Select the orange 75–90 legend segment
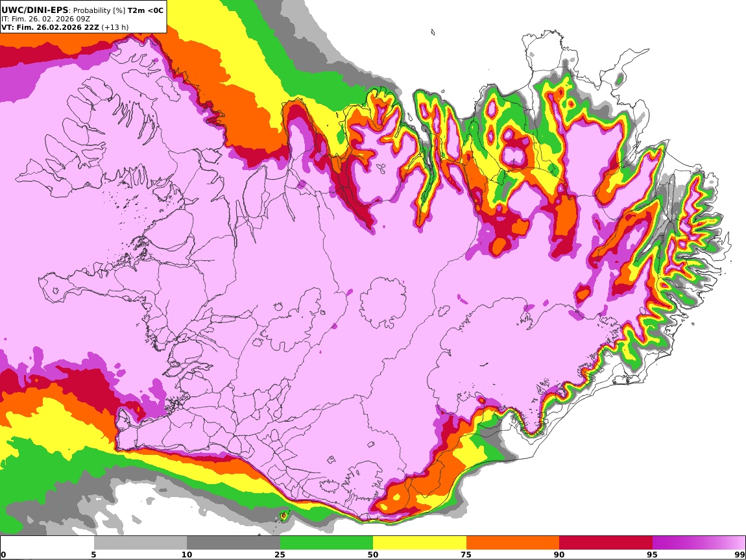The image size is (746, 560). click(513, 542)
